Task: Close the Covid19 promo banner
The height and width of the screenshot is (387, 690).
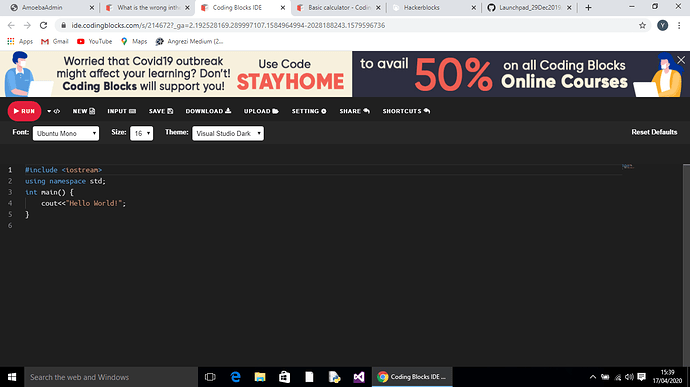Action: 681,60
